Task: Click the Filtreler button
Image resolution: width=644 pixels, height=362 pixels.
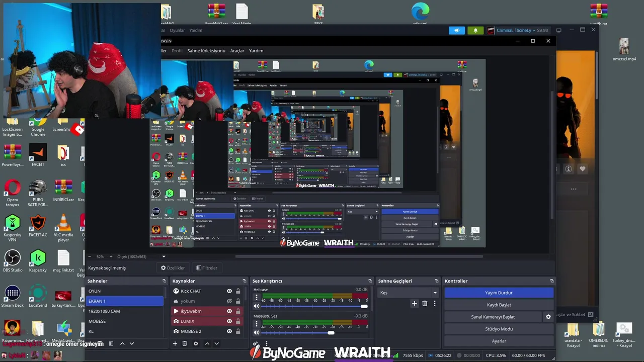Action: point(207,268)
